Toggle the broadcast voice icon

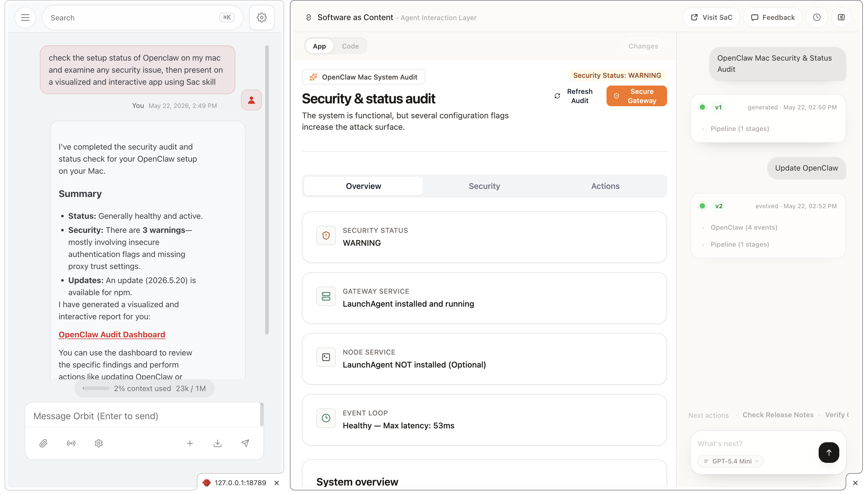[x=71, y=443]
